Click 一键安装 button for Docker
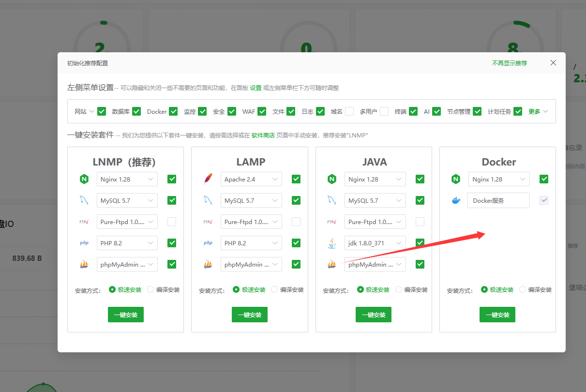This screenshot has height=392, width=586. coord(497,315)
